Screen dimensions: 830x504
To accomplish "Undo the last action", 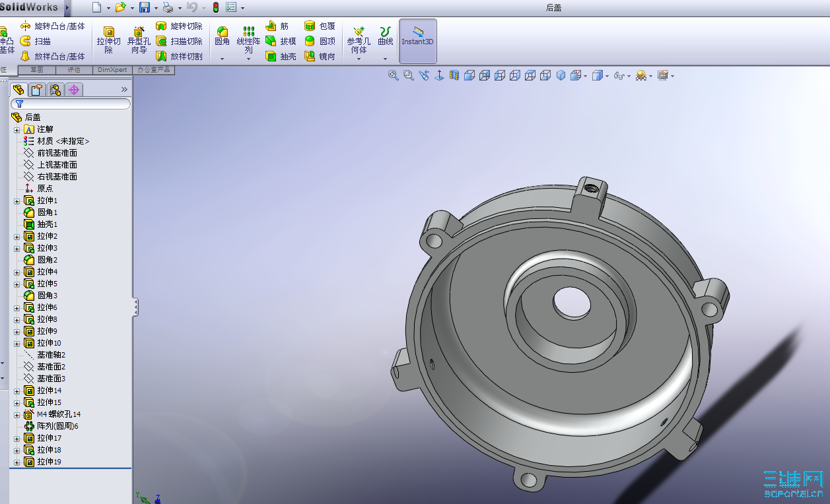I will click(191, 7).
